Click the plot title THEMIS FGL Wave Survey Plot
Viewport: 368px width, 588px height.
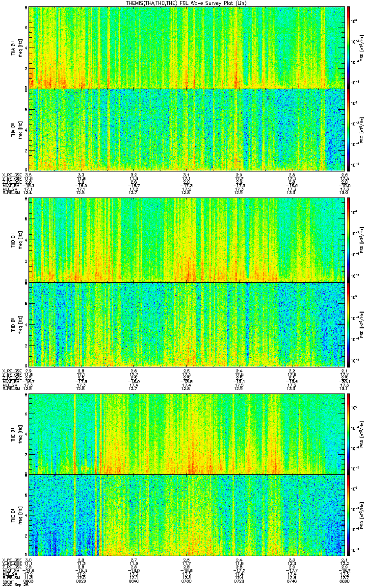[x=187, y=3]
